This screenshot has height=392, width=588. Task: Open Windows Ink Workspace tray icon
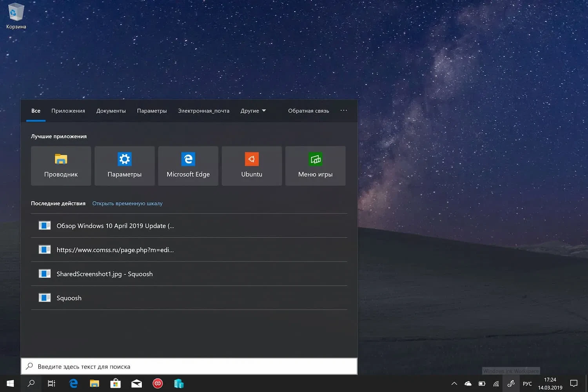click(x=511, y=383)
